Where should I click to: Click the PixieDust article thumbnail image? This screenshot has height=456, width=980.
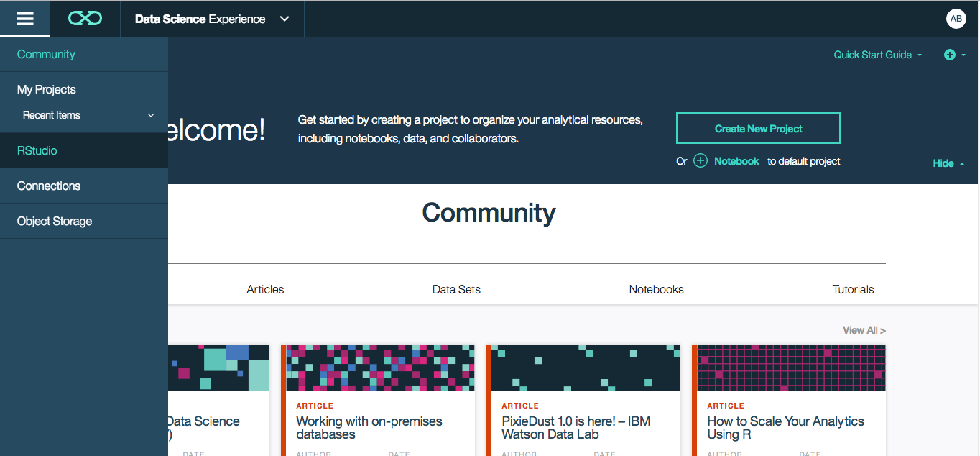point(586,368)
